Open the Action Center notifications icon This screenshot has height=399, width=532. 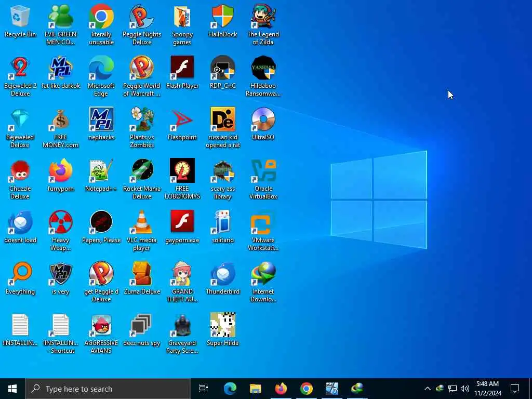click(515, 389)
